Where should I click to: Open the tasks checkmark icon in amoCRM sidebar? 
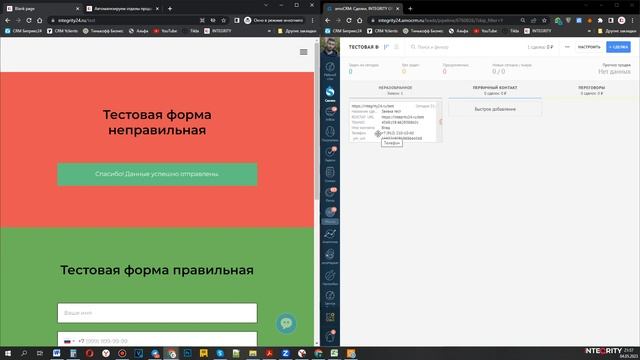330,154
